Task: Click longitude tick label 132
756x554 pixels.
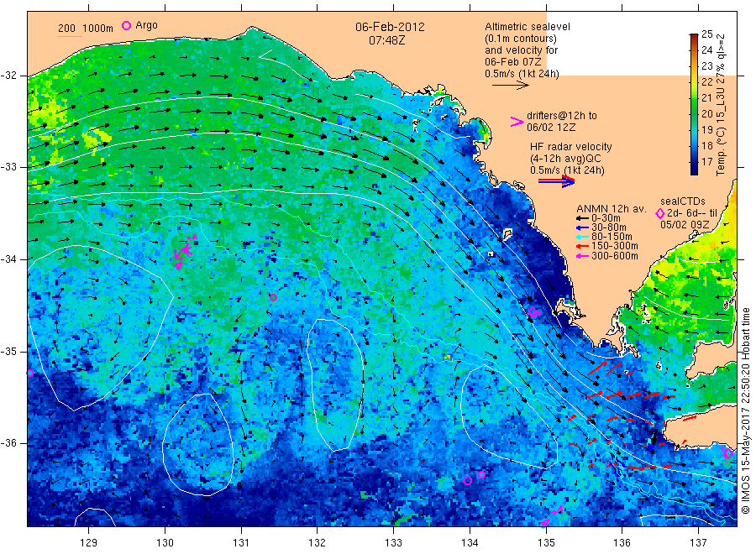Action: pos(318,542)
